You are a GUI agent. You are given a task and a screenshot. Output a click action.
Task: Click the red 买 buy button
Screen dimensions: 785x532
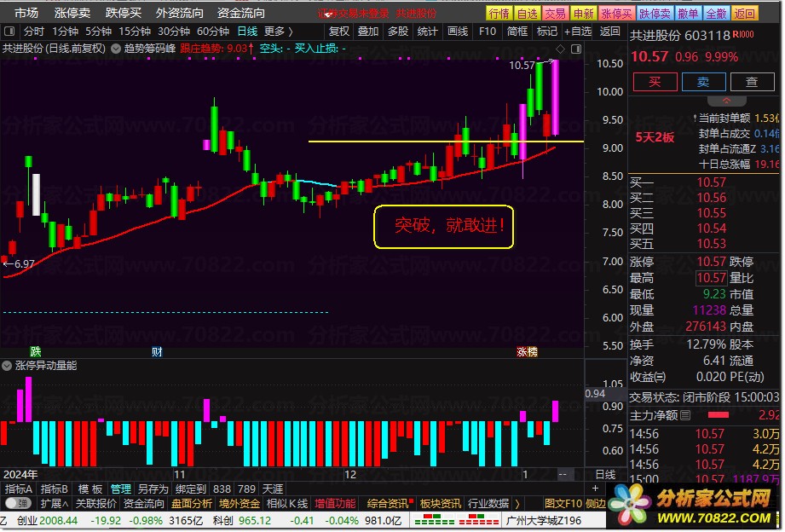tap(655, 82)
